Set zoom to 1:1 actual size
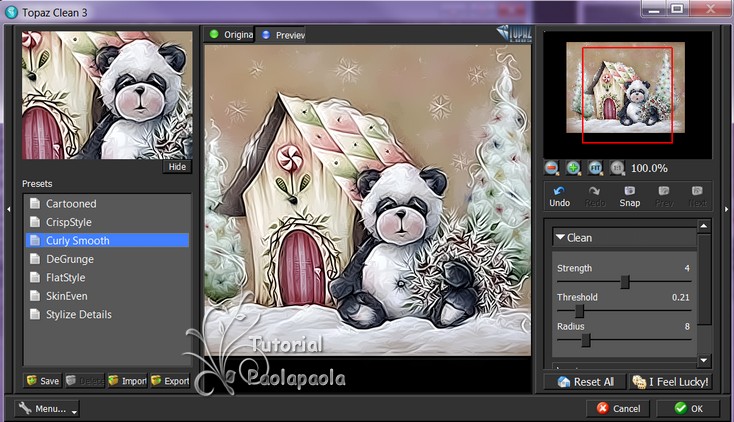The width and height of the screenshot is (734, 422). [x=617, y=168]
